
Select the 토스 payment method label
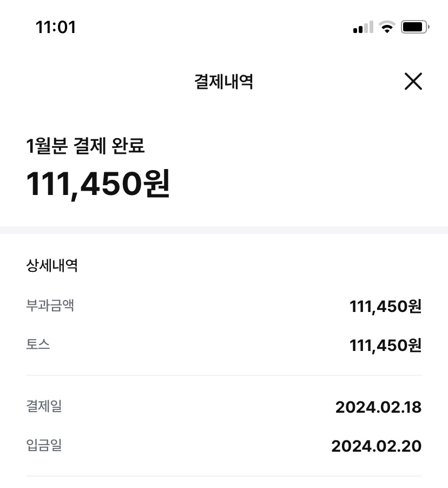point(38,344)
